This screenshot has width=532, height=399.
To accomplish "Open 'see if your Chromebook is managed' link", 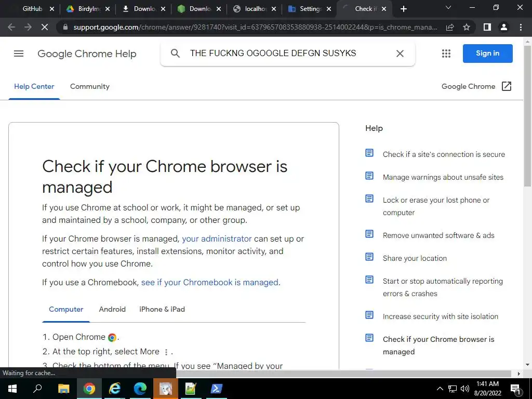I will click(x=210, y=283).
